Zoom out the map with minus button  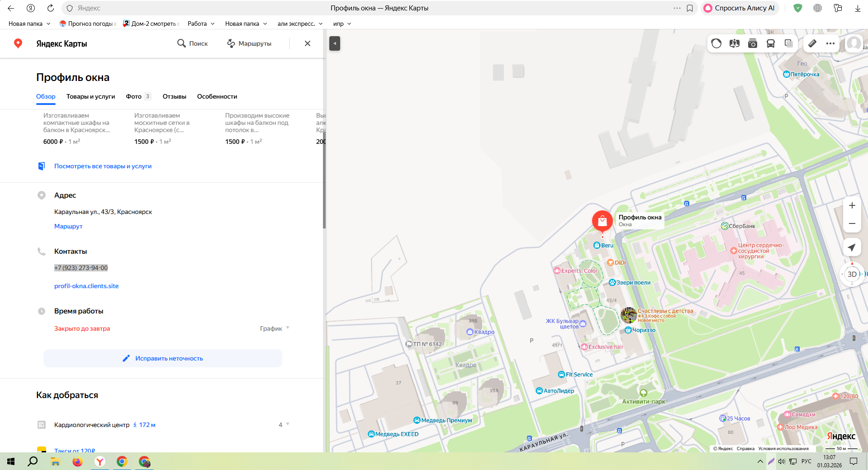852,223
